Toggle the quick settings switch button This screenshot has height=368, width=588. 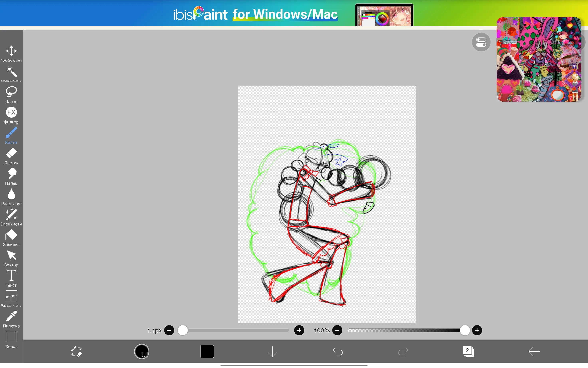click(481, 42)
